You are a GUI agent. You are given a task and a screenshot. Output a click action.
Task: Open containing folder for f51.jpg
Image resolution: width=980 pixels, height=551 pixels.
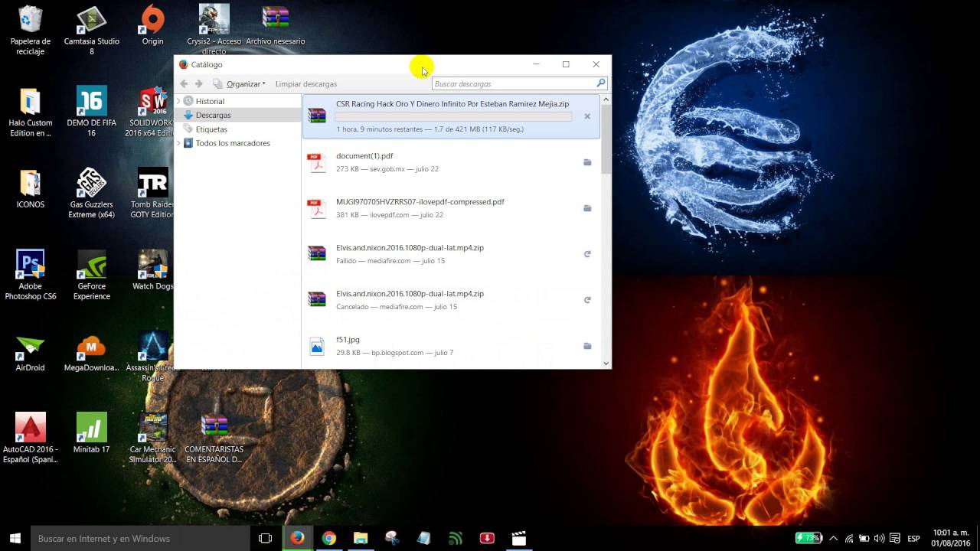(587, 346)
